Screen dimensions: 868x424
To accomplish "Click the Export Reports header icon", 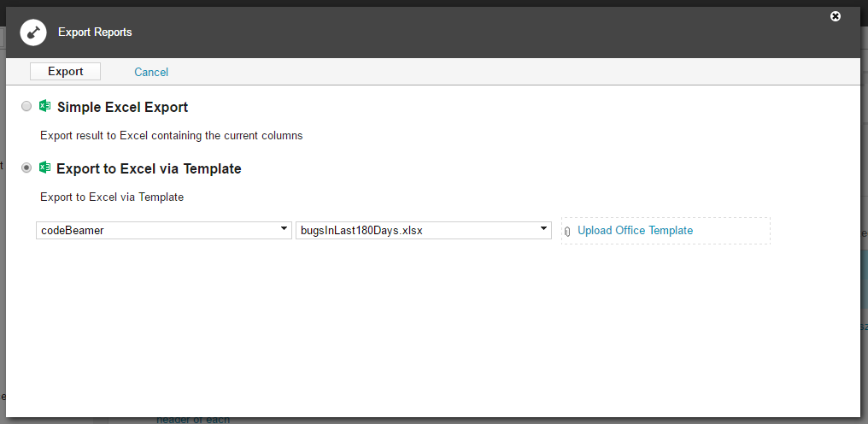I will click(33, 32).
